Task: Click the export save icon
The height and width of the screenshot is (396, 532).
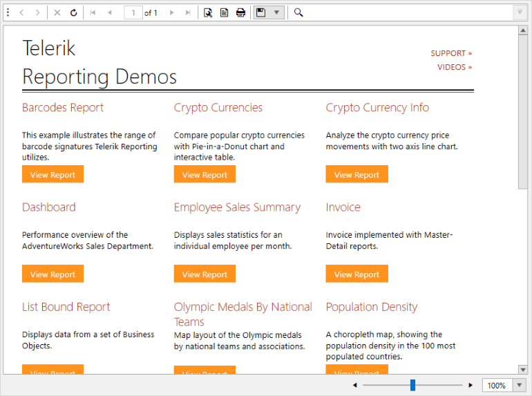Action: pyautogui.click(x=260, y=12)
